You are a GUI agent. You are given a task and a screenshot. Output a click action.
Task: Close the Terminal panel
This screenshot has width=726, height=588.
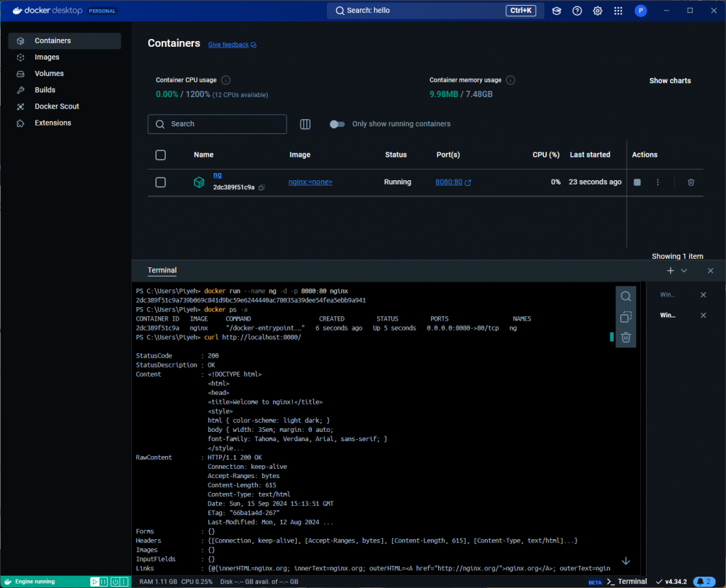click(710, 271)
